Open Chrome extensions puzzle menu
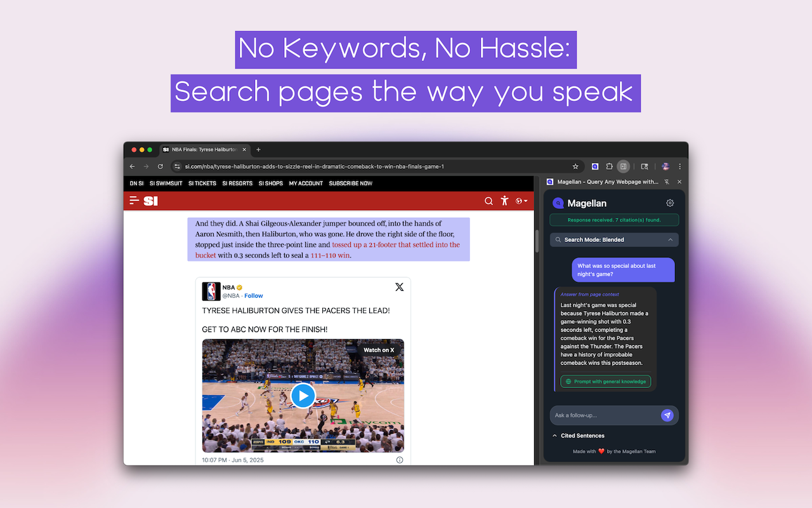 (609, 166)
